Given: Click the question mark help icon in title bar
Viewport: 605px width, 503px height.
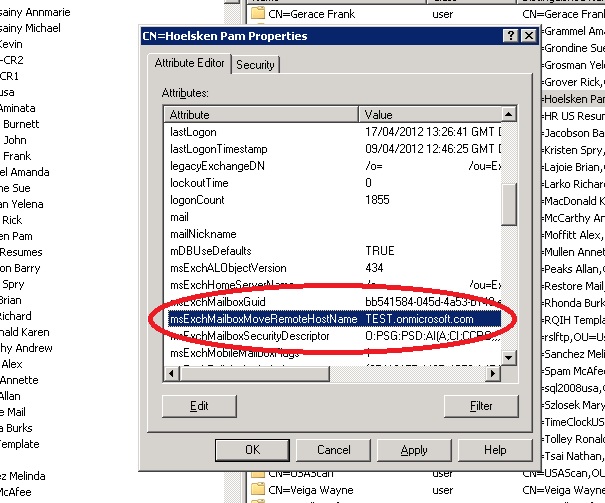Looking at the screenshot, I should pyautogui.click(x=509, y=37).
